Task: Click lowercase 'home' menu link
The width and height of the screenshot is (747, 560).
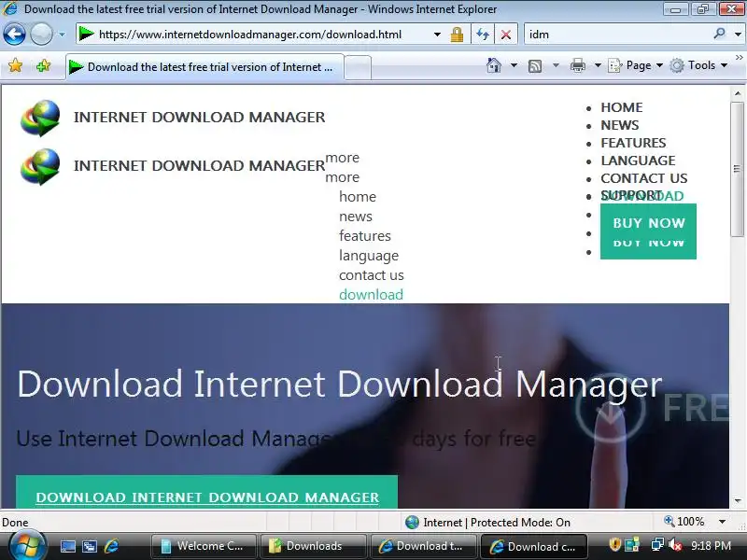Action: click(358, 197)
